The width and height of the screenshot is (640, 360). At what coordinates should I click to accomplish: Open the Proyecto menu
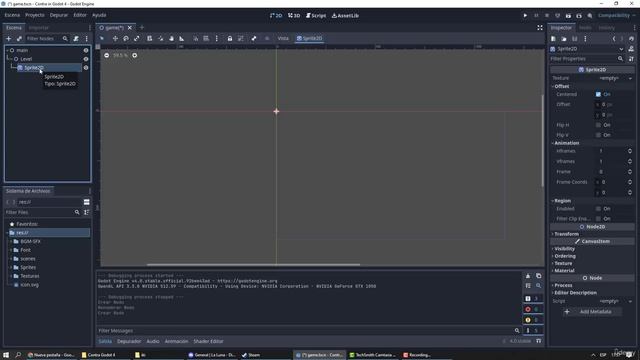(35, 15)
